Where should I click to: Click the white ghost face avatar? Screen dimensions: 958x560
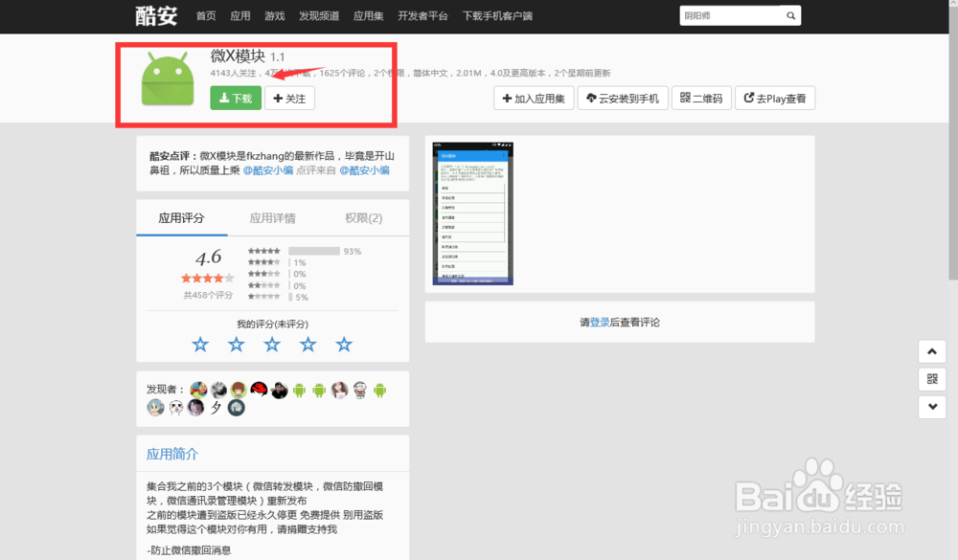click(x=176, y=408)
